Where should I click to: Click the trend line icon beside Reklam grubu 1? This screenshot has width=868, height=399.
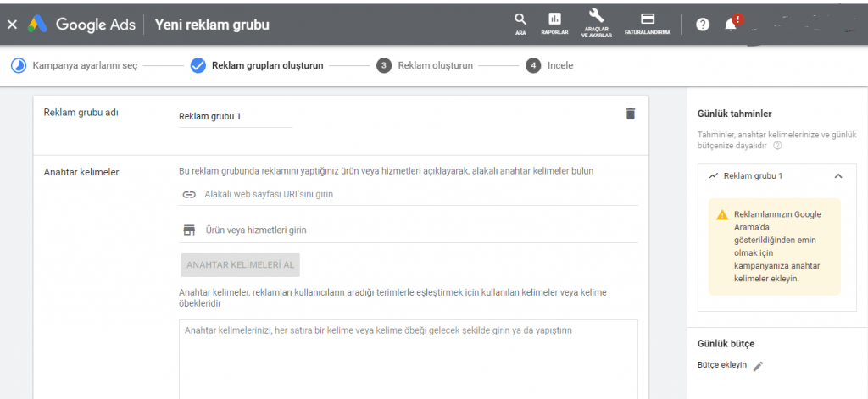[714, 176]
